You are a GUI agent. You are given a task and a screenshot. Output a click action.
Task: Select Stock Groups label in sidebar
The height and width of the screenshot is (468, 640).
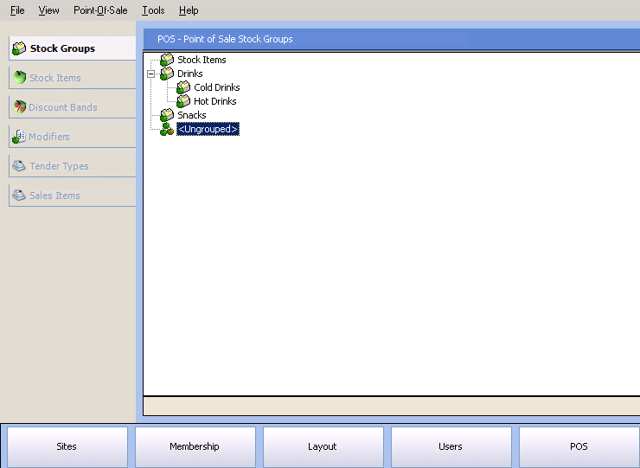(62, 49)
